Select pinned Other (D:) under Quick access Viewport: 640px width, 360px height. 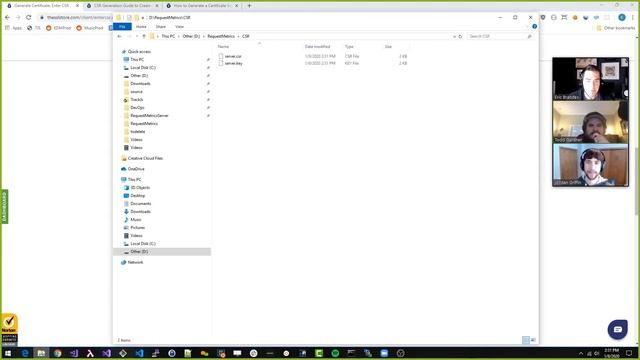tap(139, 76)
